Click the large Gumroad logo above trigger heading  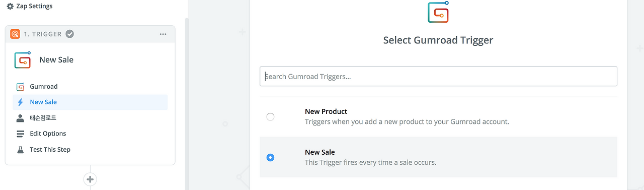(x=438, y=12)
